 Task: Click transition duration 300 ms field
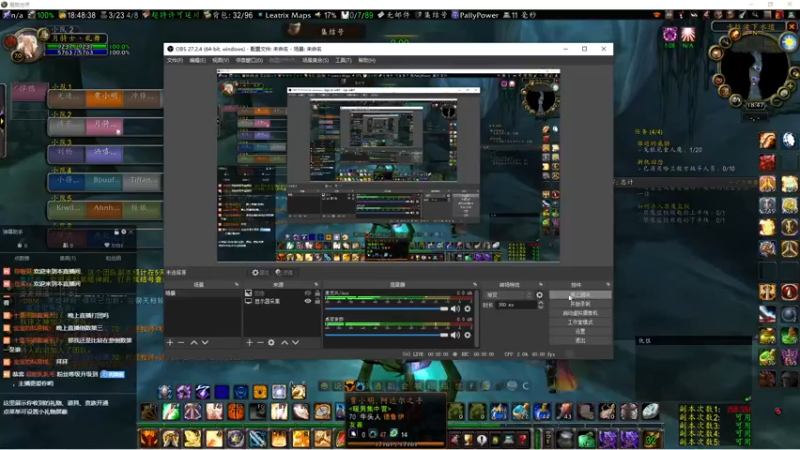coord(516,305)
